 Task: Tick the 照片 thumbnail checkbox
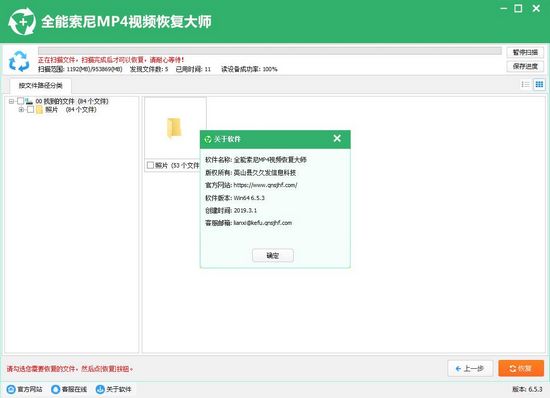click(x=150, y=165)
